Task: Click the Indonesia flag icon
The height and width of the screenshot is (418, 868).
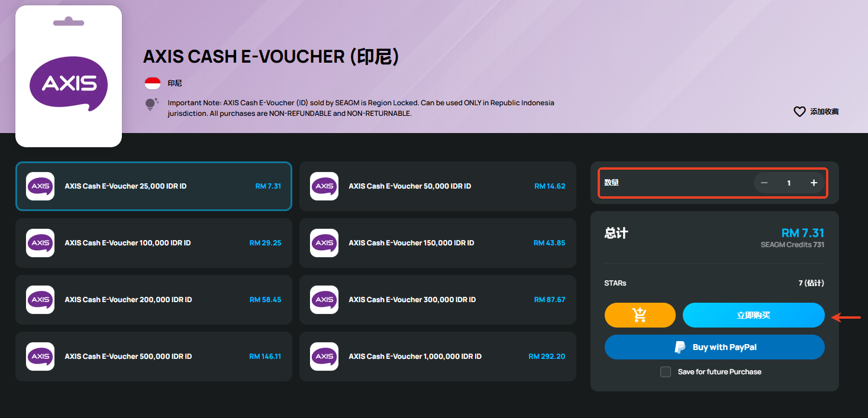Action: [x=153, y=83]
